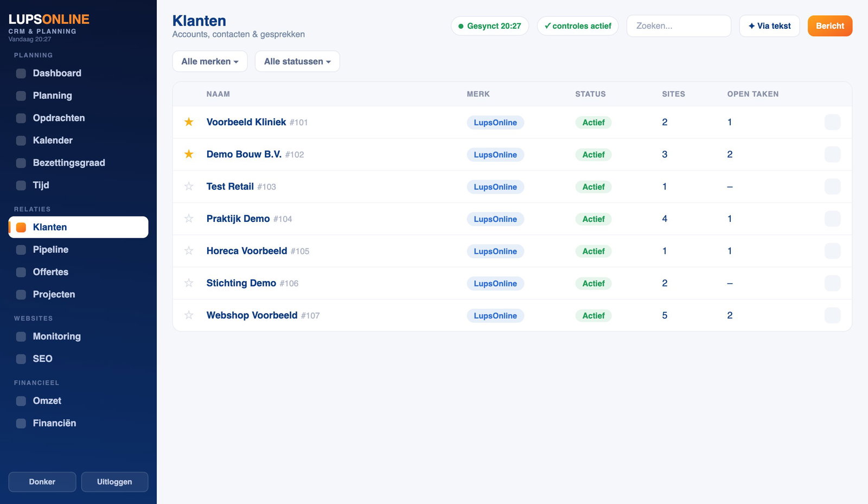The image size is (868, 504).
Task: Click the Kalender sidebar icon
Action: [21, 141]
